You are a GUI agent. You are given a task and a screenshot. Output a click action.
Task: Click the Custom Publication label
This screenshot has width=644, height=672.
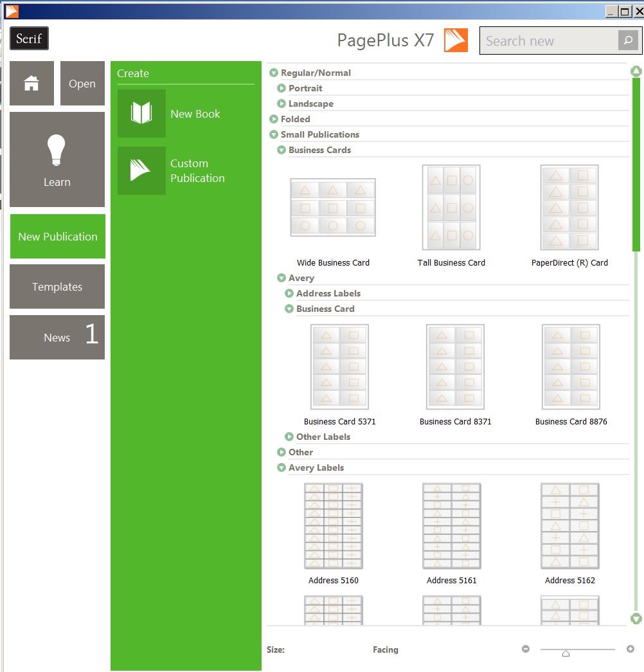[197, 170]
